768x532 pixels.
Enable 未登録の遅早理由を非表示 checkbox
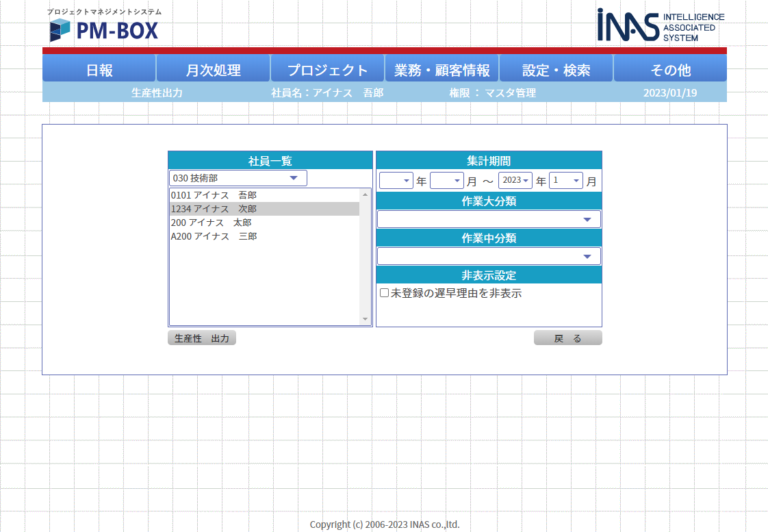pos(384,293)
